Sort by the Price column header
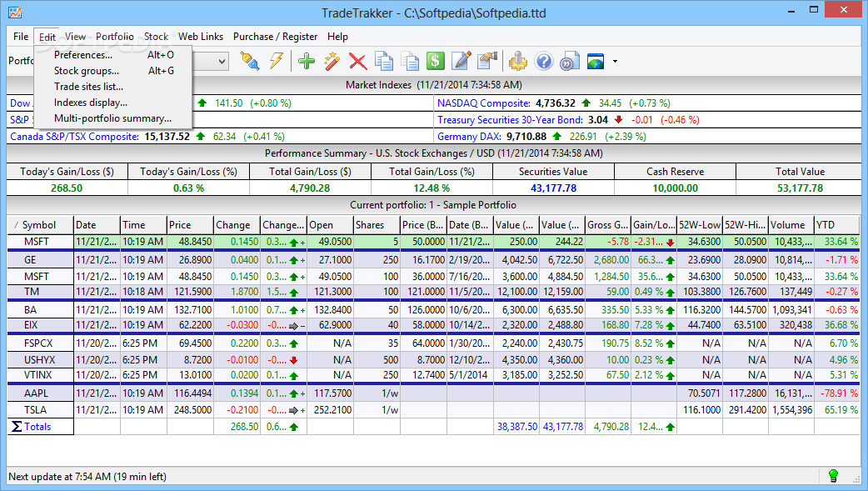This screenshot has width=868, height=491. (x=189, y=225)
